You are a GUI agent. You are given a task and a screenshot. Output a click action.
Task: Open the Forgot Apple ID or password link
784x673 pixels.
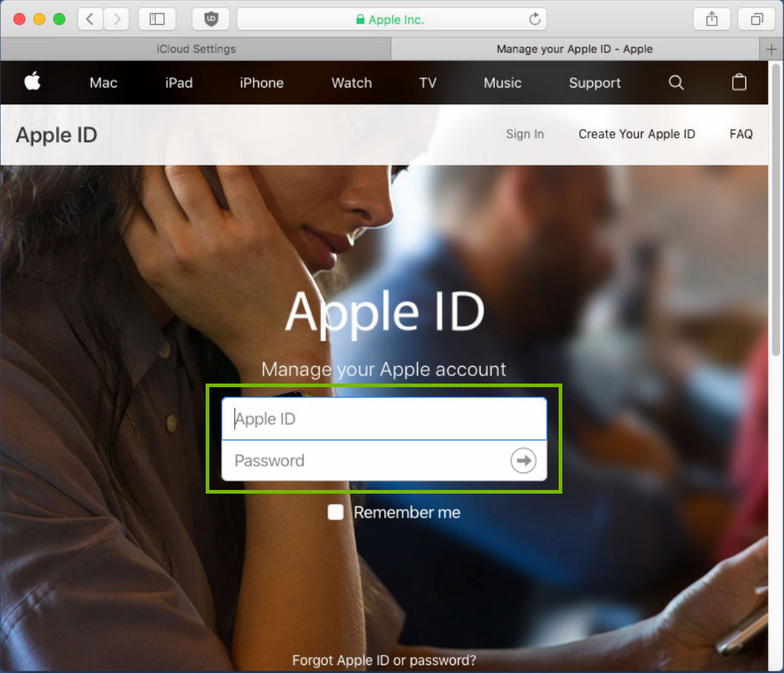[x=384, y=660]
